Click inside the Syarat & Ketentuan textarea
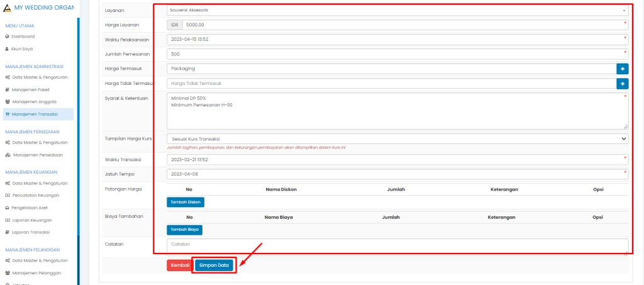 pos(397,111)
